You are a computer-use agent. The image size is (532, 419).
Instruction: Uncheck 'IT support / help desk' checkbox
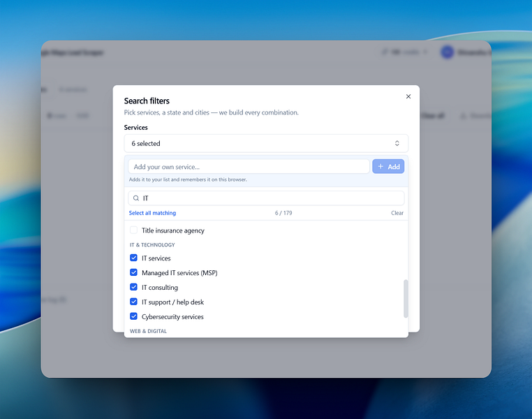[x=133, y=302]
